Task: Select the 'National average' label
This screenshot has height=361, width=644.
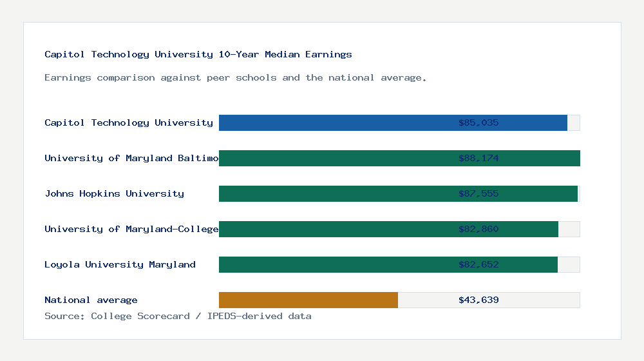Action: point(91,300)
